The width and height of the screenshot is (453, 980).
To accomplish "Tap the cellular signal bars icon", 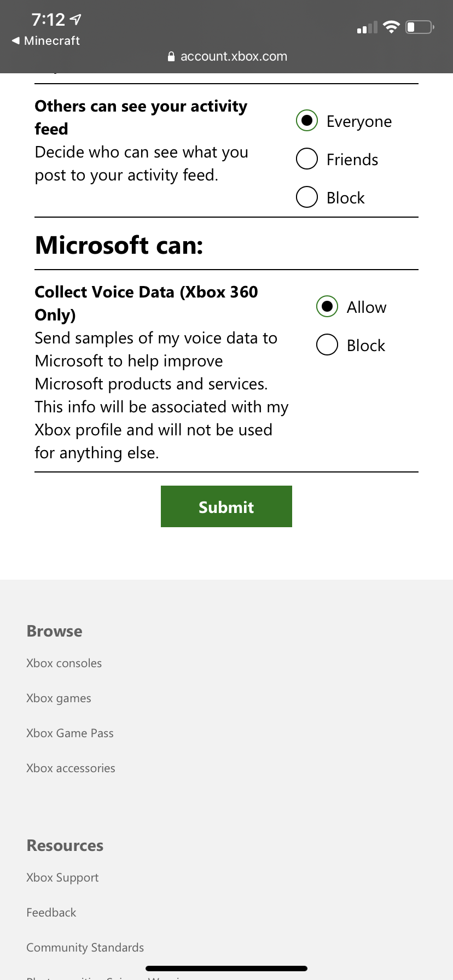I will point(367,27).
